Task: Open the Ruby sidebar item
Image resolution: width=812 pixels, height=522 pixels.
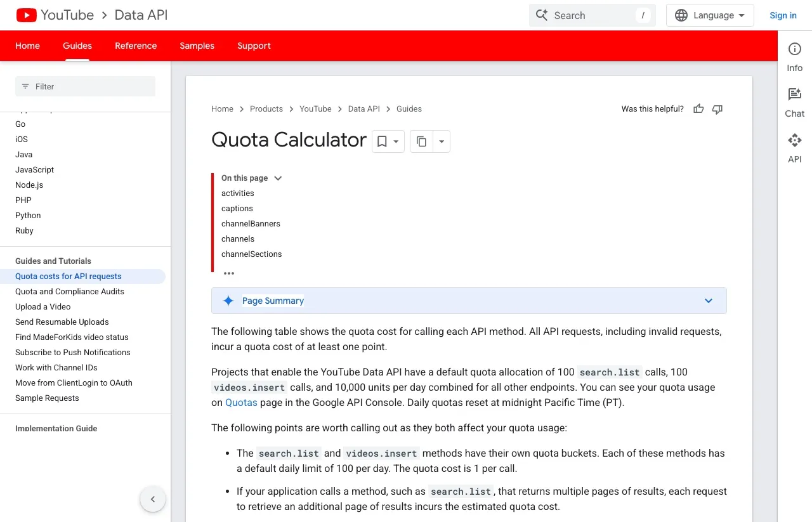Action: pos(24,231)
